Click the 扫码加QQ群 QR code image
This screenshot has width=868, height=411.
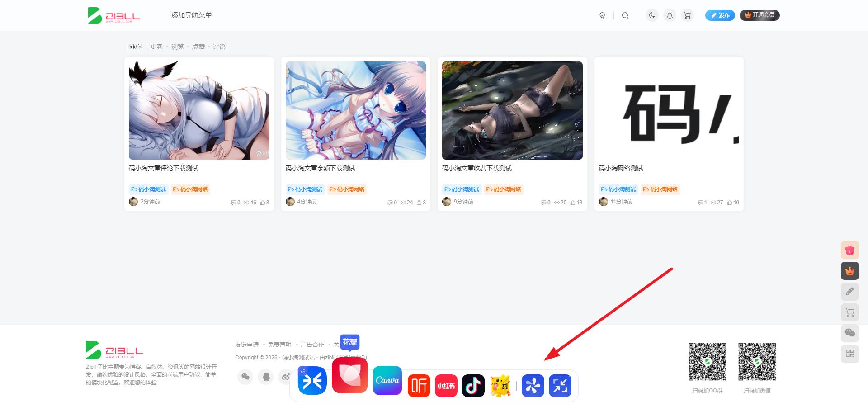(x=707, y=362)
